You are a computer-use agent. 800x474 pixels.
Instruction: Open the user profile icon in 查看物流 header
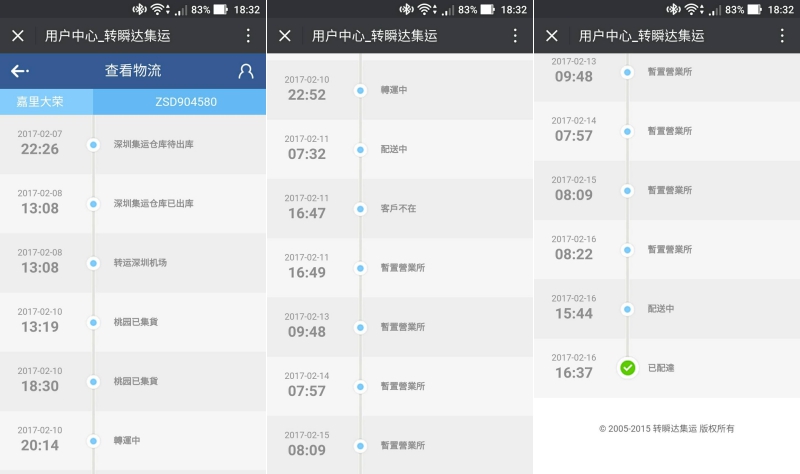point(246,71)
